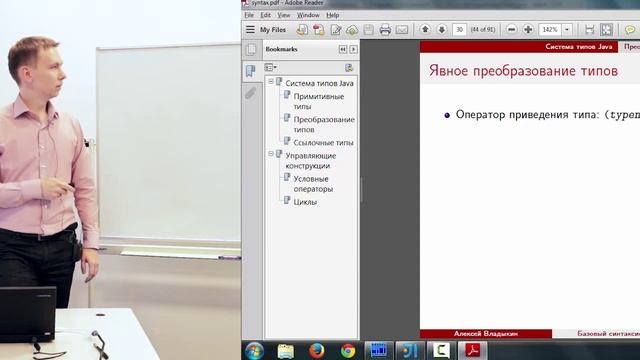The width and height of the screenshot is (640, 360).
Task: Select the Условные операторы bookmark
Action: [313, 184]
